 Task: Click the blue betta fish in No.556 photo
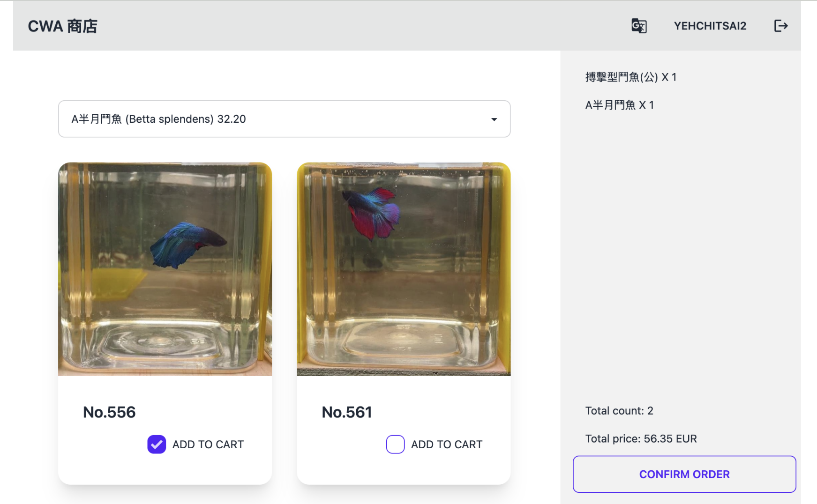pos(187,245)
